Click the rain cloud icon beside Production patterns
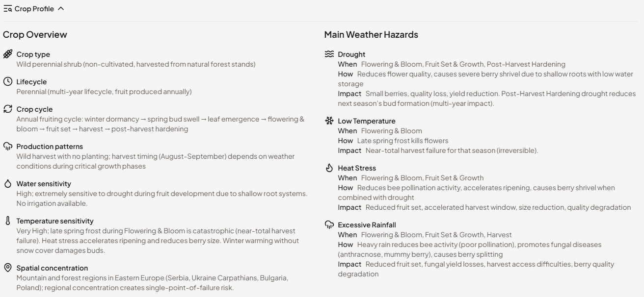Screen dimensions: 644x297 click(7, 147)
